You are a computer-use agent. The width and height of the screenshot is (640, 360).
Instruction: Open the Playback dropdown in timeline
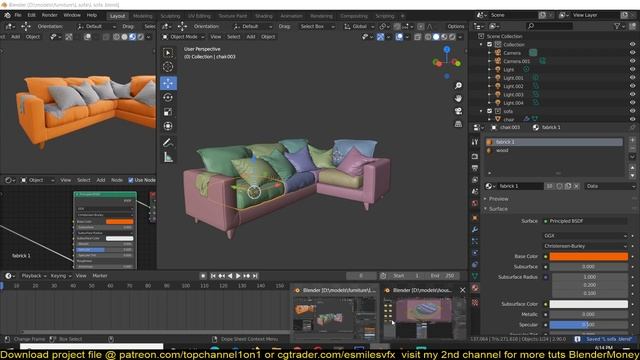(x=34, y=276)
